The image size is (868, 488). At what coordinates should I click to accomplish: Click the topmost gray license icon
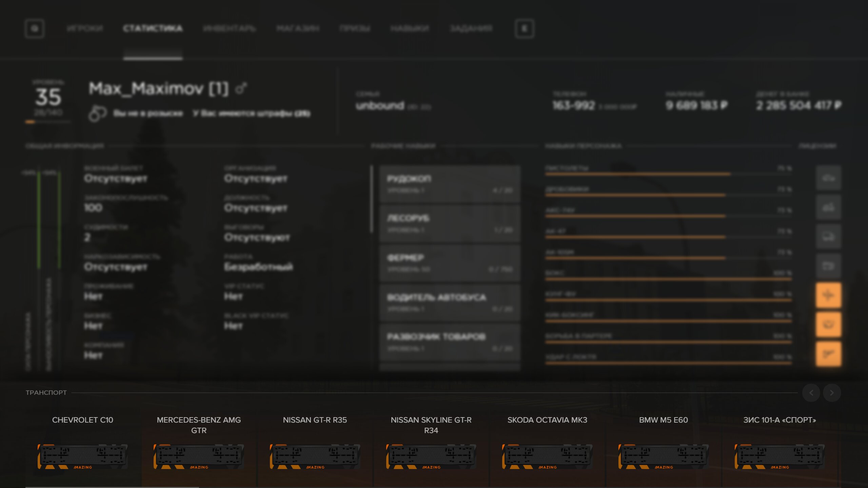[x=828, y=178]
